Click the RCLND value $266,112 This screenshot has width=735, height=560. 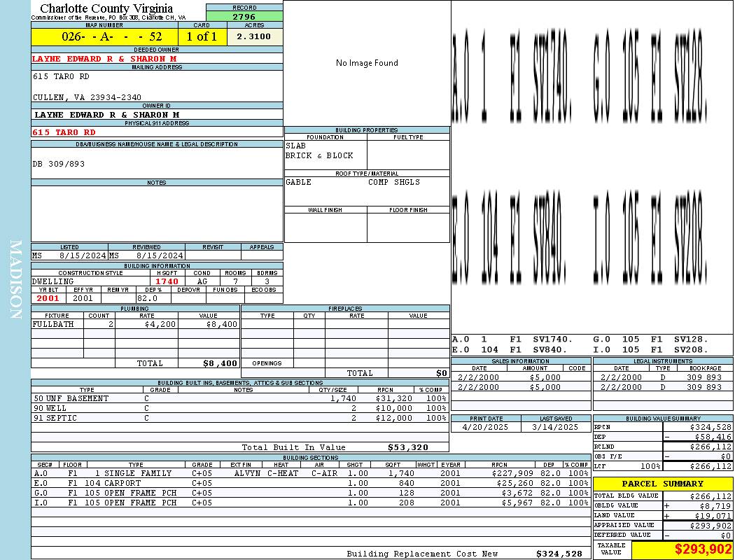(x=710, y=447)
